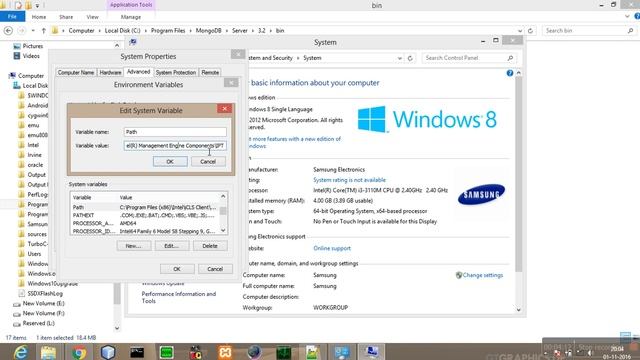
Task: Click OK in Environment Variables dialog
Action: (177, 269)
